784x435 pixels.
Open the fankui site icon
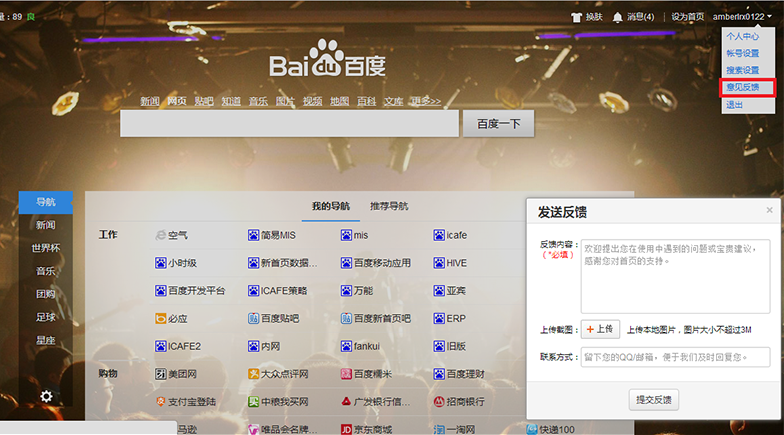click(x=346, y=346)
